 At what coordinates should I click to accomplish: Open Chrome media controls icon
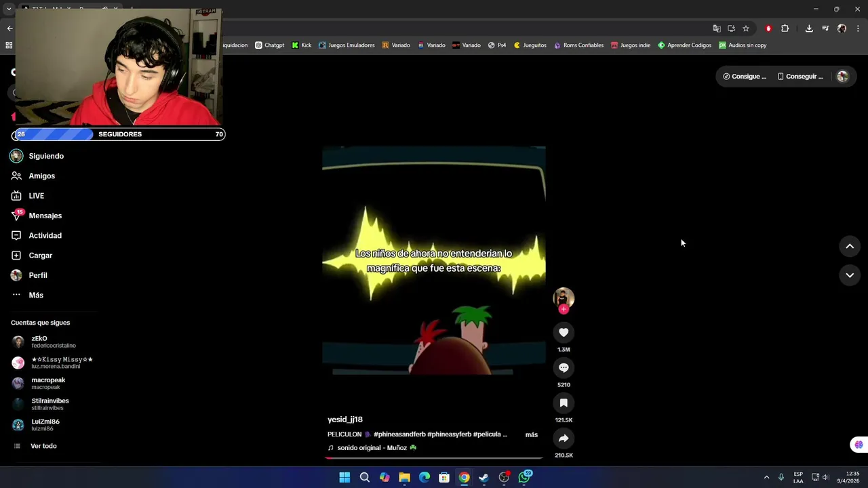(825, 28)
